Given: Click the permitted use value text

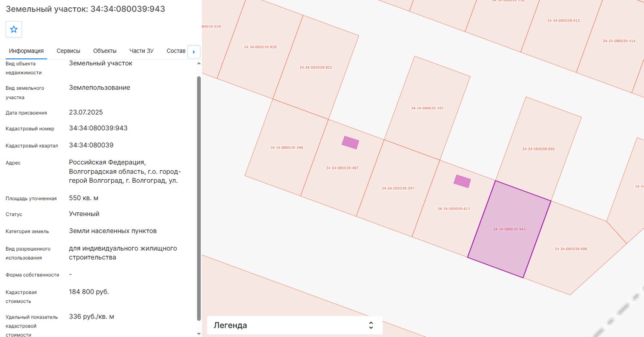Looking at the screenshot, I should [x=123, y=253].
